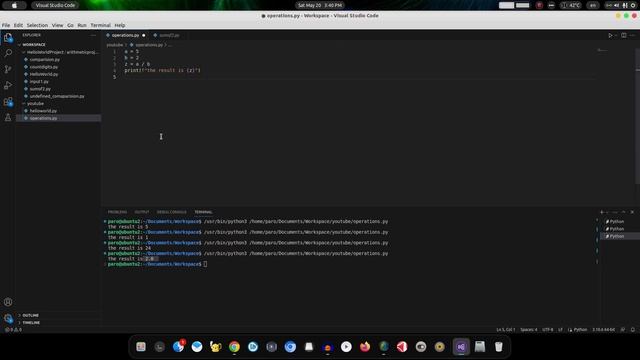Split the editor to the right
Screen dimensions: 640x360
click(x=624, y=36)
